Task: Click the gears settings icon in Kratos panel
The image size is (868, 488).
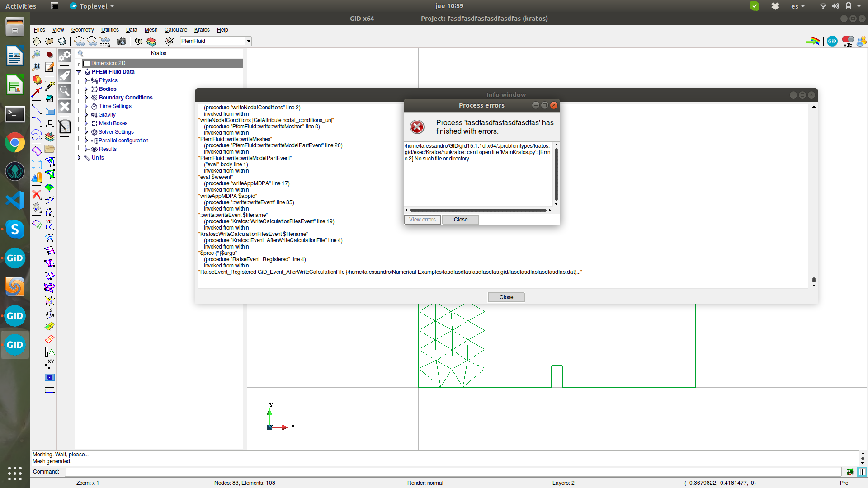Action: [x=65, y=56]
